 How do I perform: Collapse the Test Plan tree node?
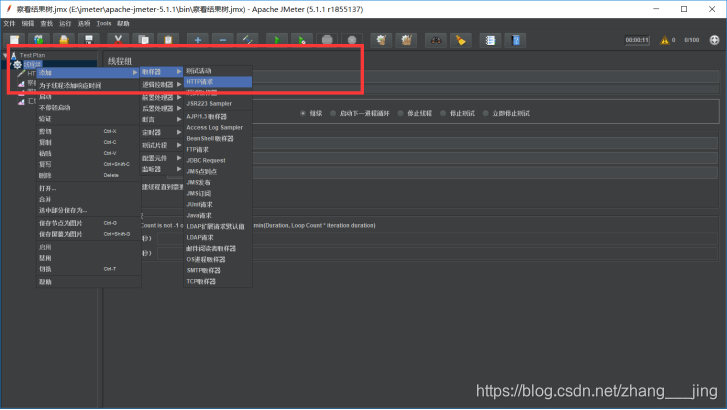6,55
